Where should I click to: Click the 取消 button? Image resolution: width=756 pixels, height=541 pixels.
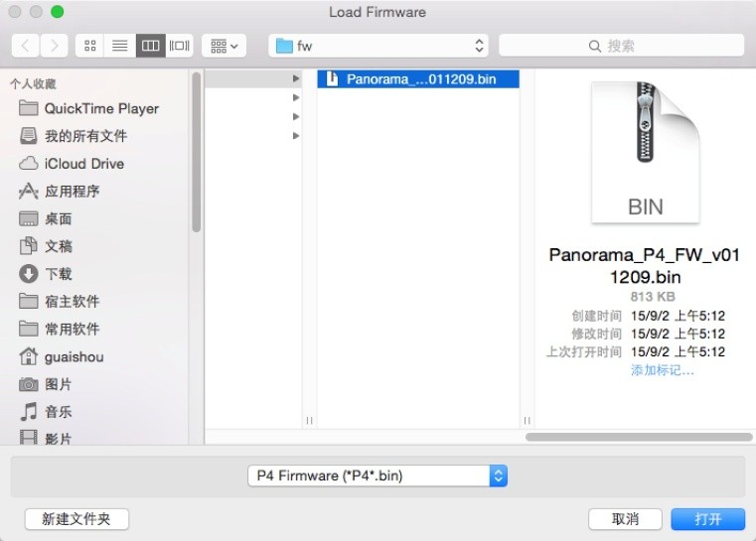[625, 519]
